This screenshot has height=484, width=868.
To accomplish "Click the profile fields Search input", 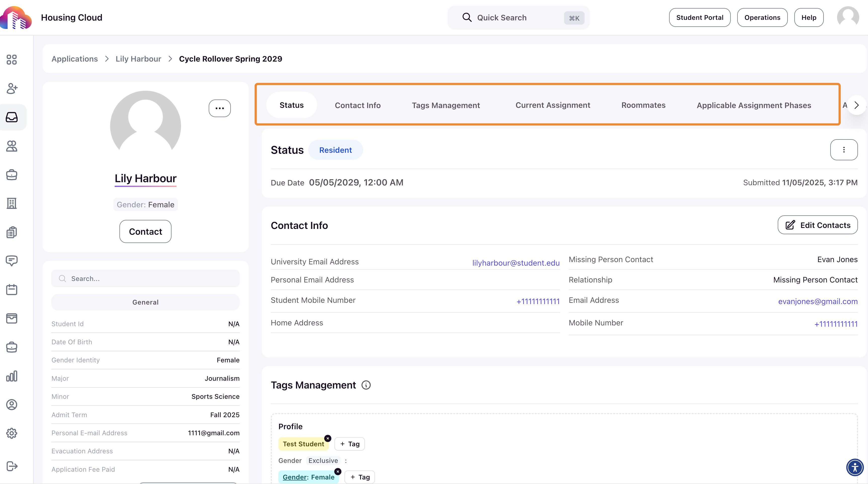I will [x=145, y=278].
